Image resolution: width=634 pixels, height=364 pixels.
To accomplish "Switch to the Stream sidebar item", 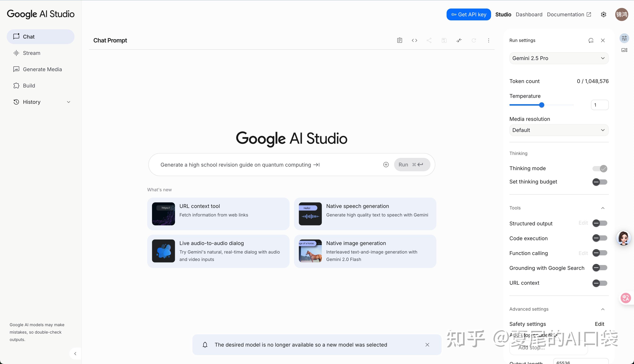I will (x=32, y=53).
